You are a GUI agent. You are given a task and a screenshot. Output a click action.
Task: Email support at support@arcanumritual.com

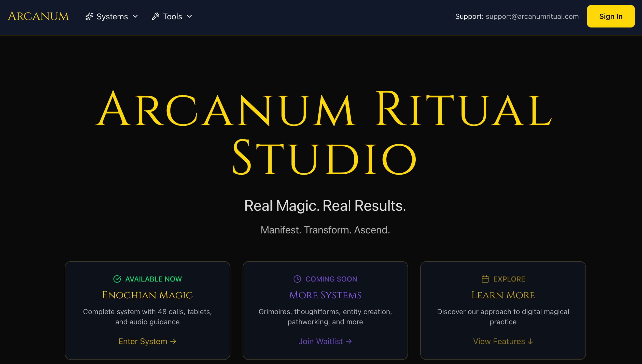(532, 16)
